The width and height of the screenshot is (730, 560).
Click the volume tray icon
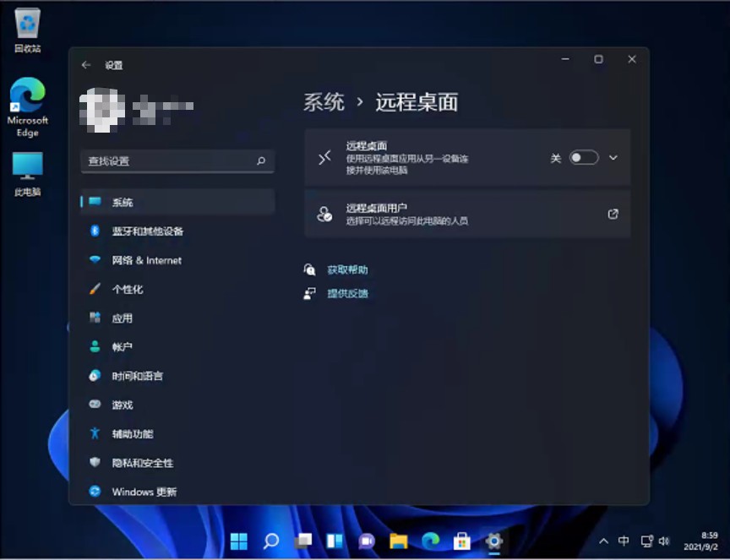click(x=664, y=541)
